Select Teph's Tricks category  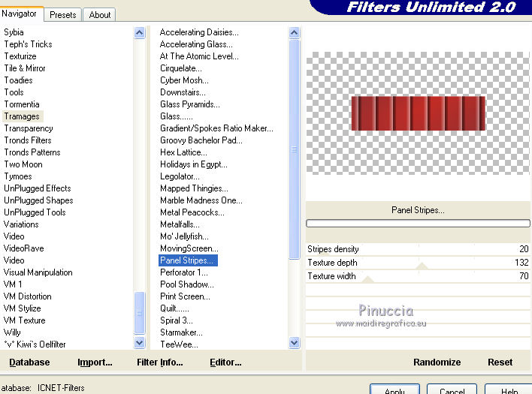28,44
